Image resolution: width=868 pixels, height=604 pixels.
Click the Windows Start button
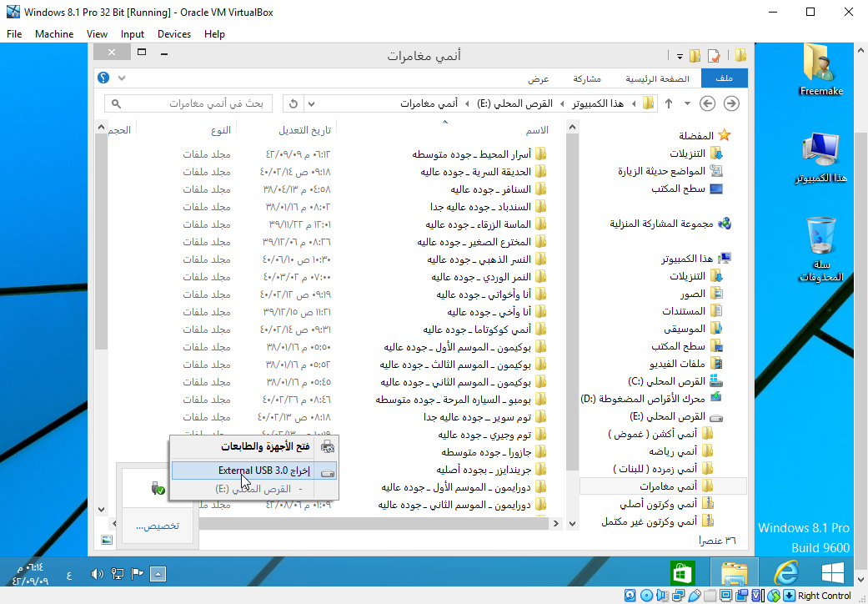(833, 572)
